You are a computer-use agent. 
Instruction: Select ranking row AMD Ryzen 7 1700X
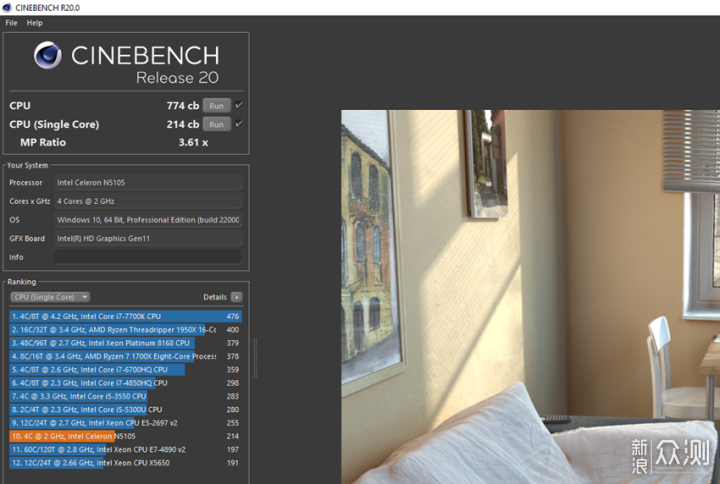coord(125,356)
